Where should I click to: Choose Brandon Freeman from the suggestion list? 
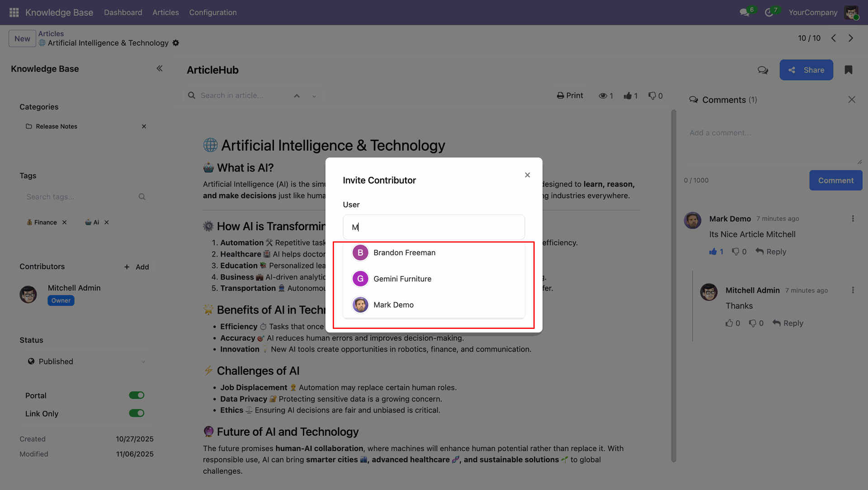(x=404, y=252)
